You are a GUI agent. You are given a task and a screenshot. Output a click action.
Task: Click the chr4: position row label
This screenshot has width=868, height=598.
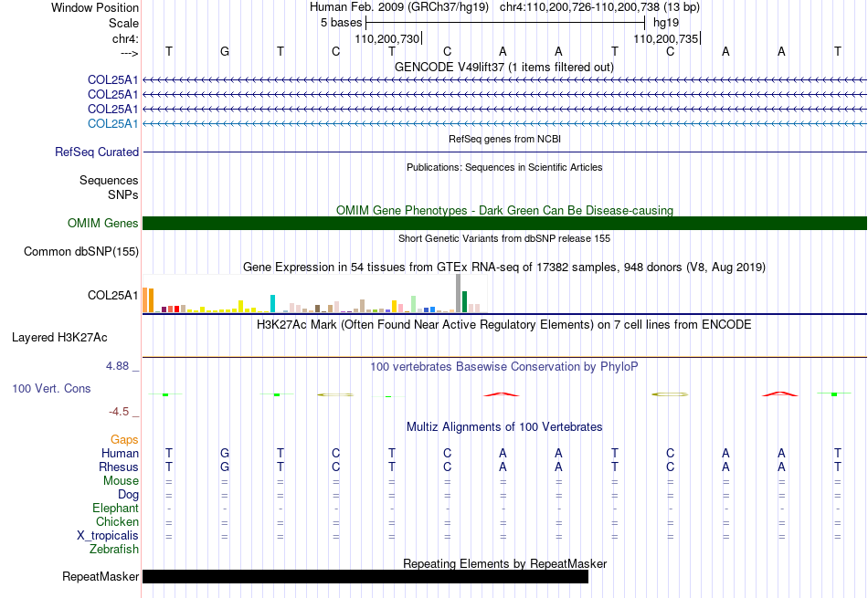(125, 38)
